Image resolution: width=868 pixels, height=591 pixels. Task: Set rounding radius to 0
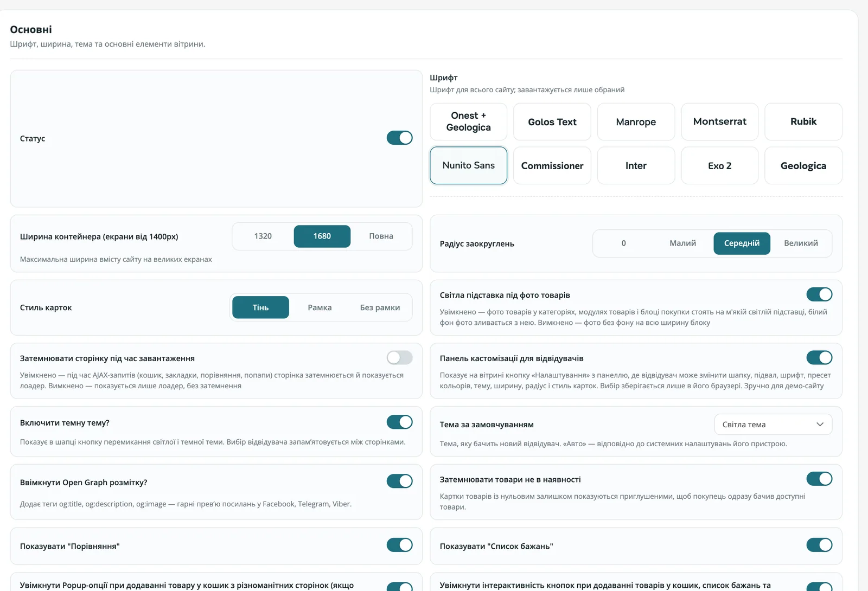(624, 243)
